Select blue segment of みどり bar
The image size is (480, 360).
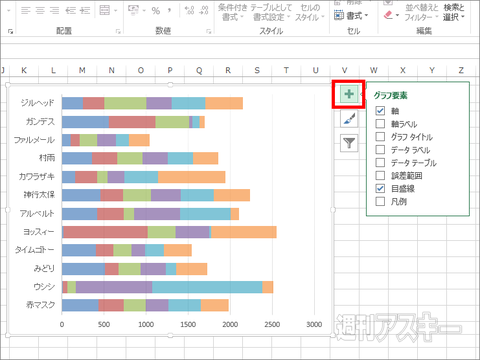[83, 269]
